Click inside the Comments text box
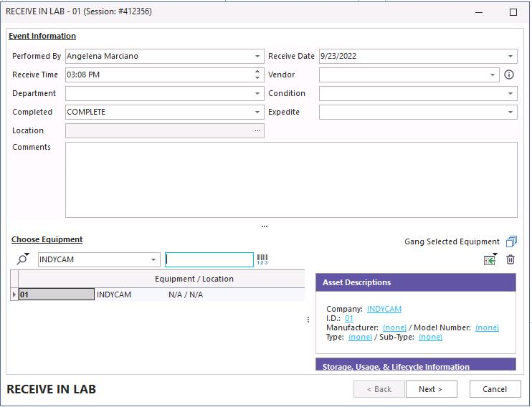This screenshot has width=532, height=407. (x=290, y=179)
